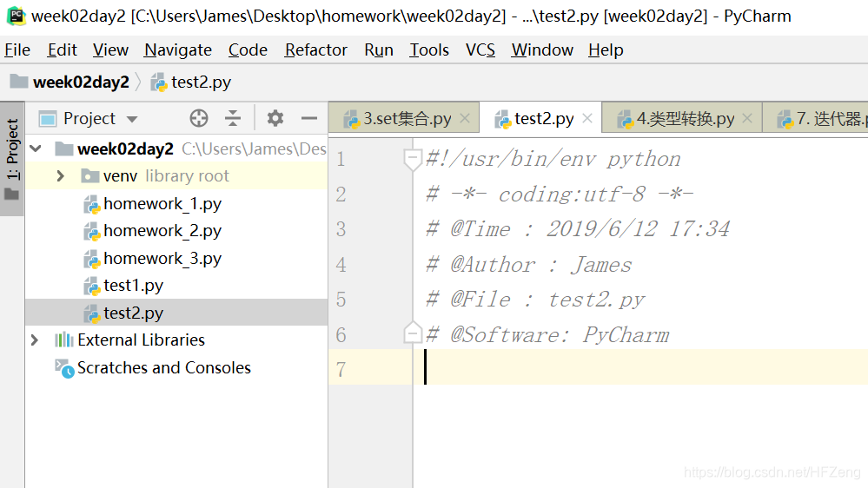Open the Project panel settings gear

(x=275, y=118)
